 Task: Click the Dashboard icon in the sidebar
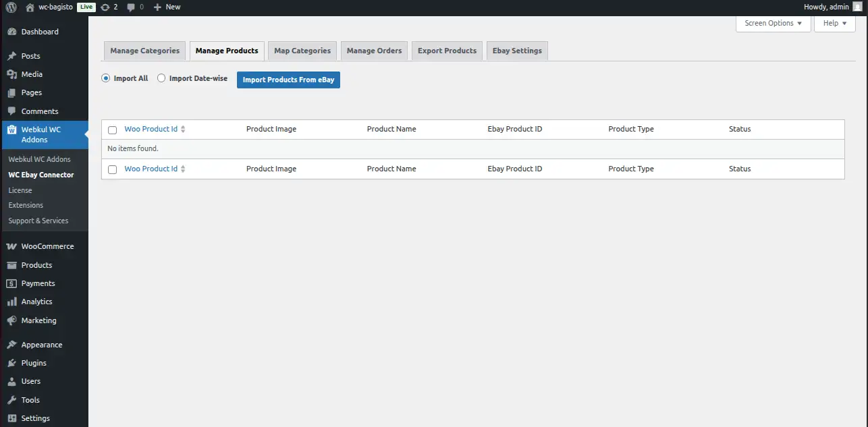tap(12, 31)
